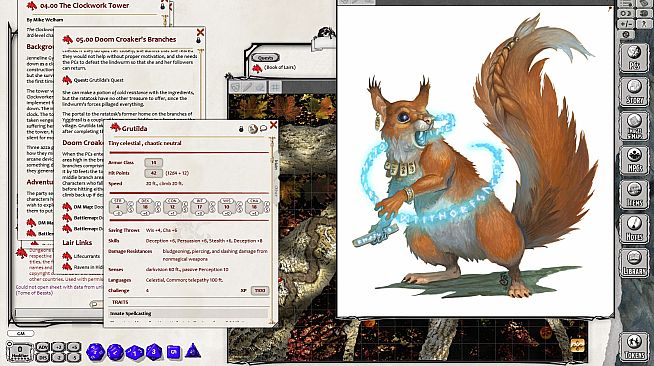Click the speech bubble icon in the Grutilda header

[263, 128]
